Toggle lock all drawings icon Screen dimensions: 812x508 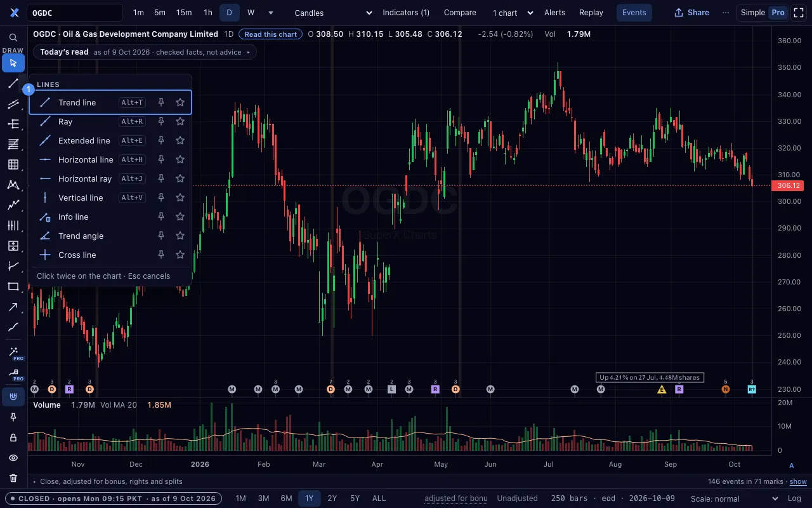13,438
